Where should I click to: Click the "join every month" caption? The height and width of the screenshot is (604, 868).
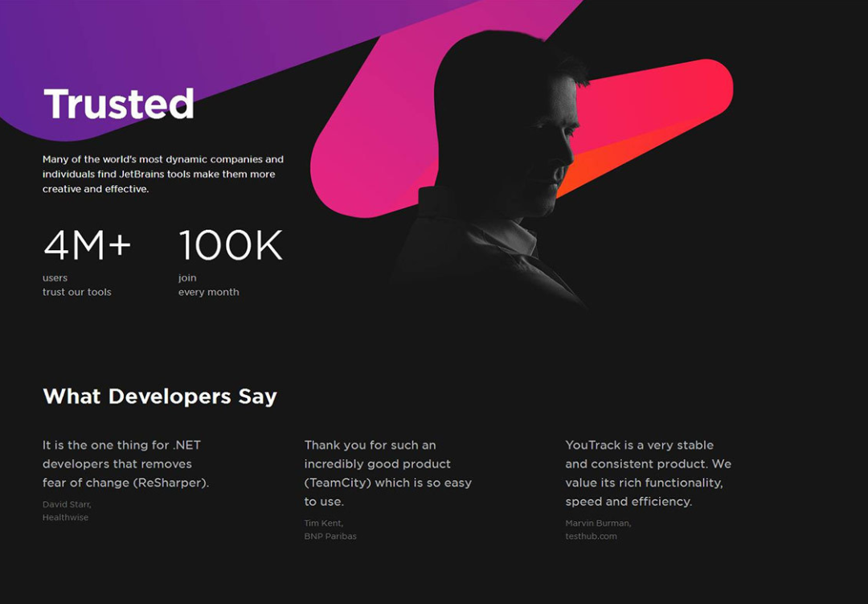(208, 285)
